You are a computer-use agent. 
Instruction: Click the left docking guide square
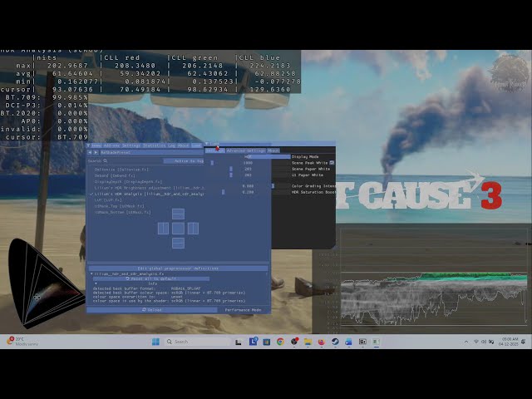(x=163, y=229)
